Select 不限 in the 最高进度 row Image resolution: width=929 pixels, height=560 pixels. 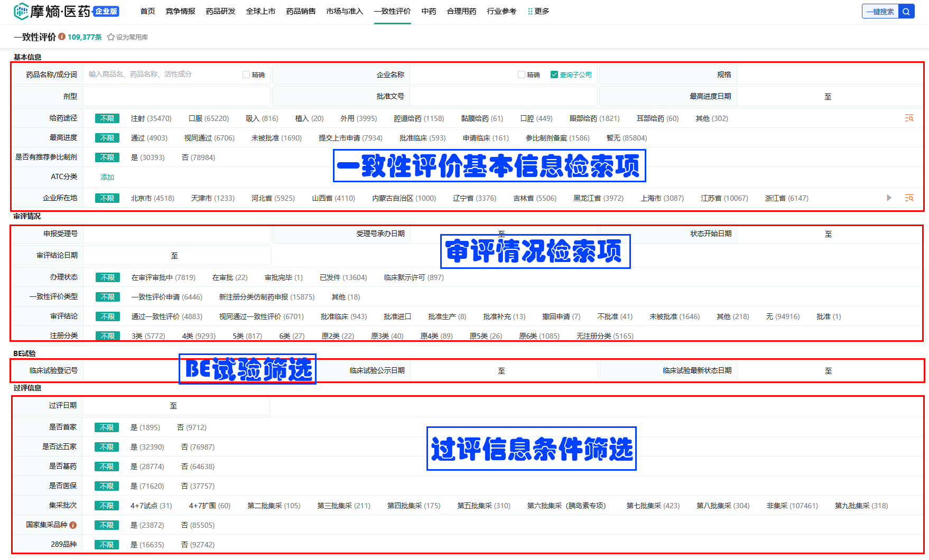click(x=107, y=138)
